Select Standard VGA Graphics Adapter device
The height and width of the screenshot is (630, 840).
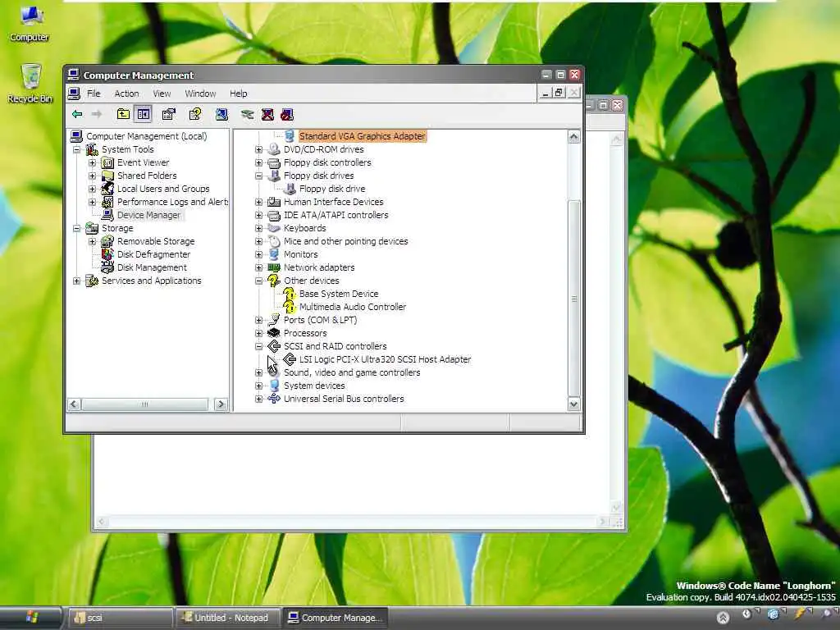(362, 136)
